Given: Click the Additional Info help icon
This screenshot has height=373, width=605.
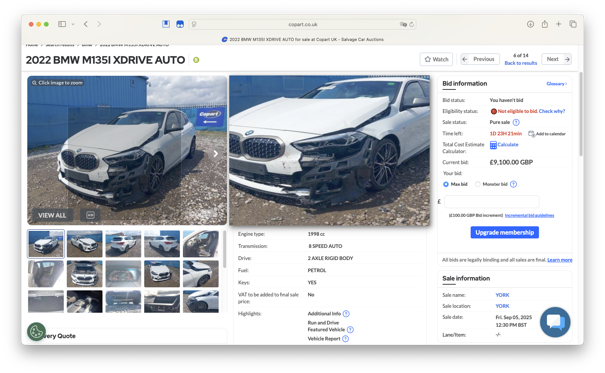Looking at the screenshot, I should click(x=346, y=314).
